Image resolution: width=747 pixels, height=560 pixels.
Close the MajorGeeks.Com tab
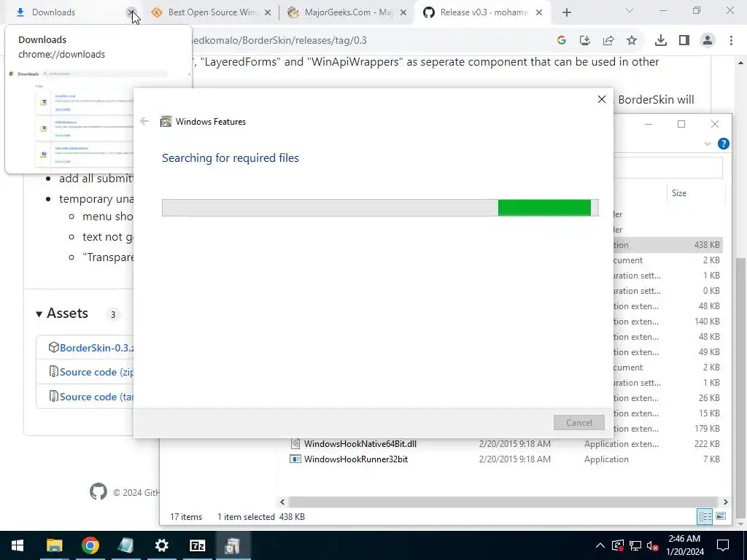(403, 13)
